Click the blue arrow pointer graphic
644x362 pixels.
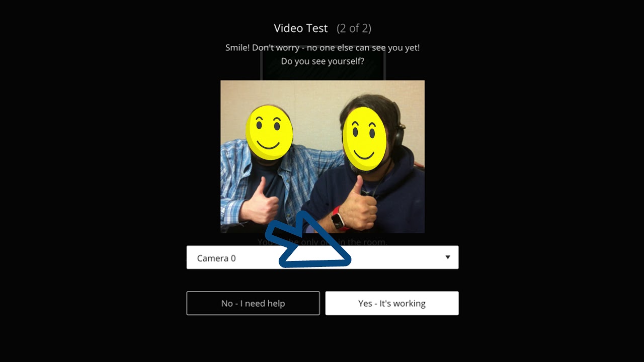[x=308, y=240]
